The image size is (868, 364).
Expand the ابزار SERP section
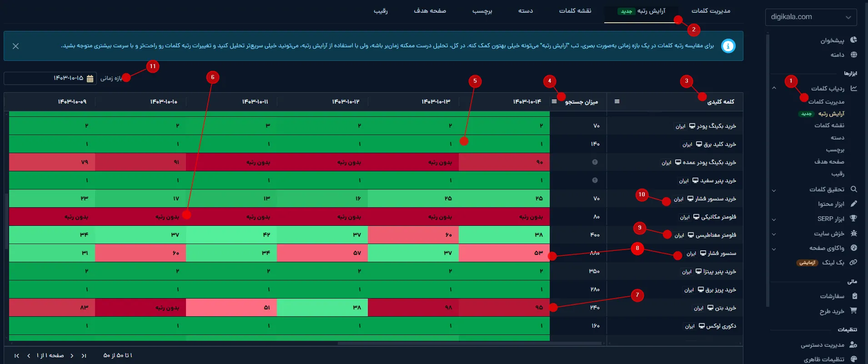click(x=774, y=219)
